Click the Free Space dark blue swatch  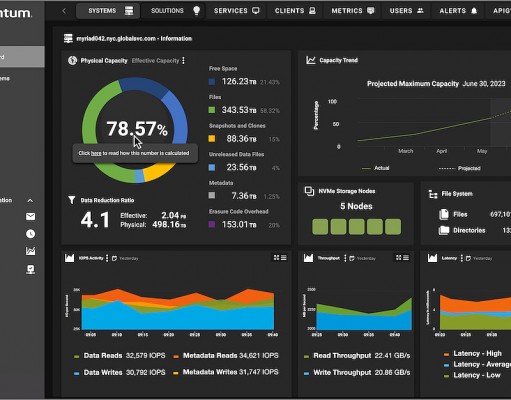(x=212, y=82)
